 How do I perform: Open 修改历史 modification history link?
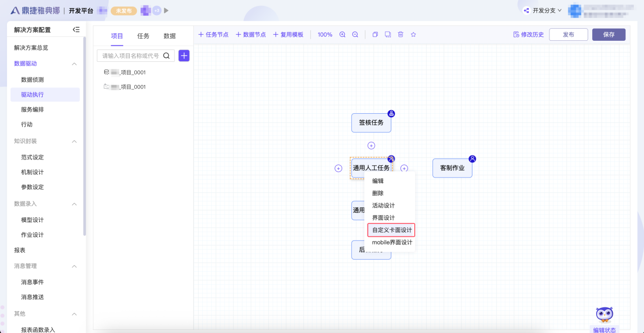coord(528,35)
